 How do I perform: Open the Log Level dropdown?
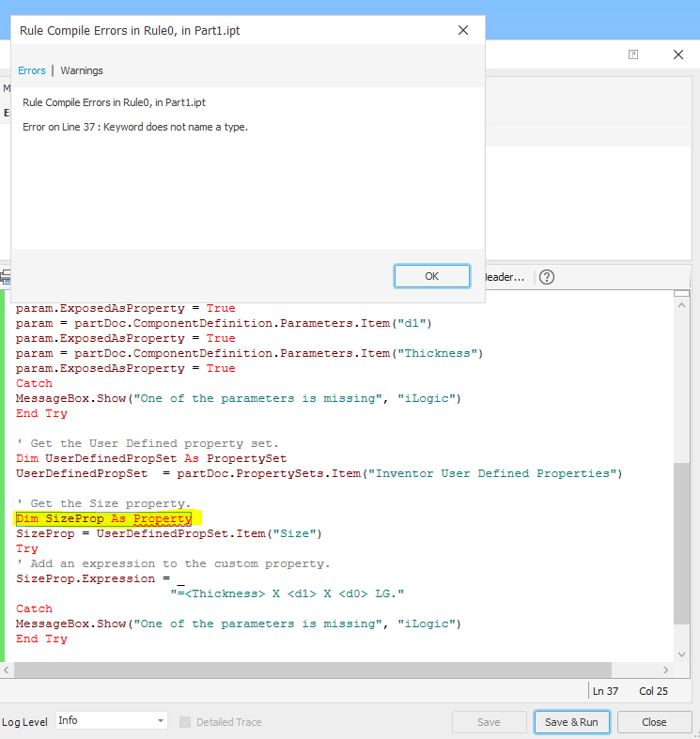click(x=112, y=720)
